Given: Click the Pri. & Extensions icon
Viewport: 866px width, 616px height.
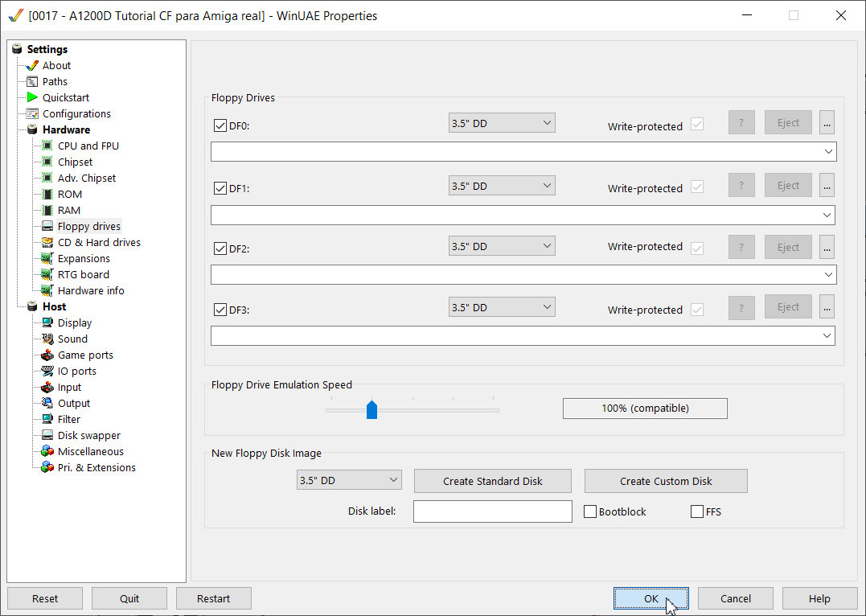Looking at the screenshot, I should click(x=47, y=467).
